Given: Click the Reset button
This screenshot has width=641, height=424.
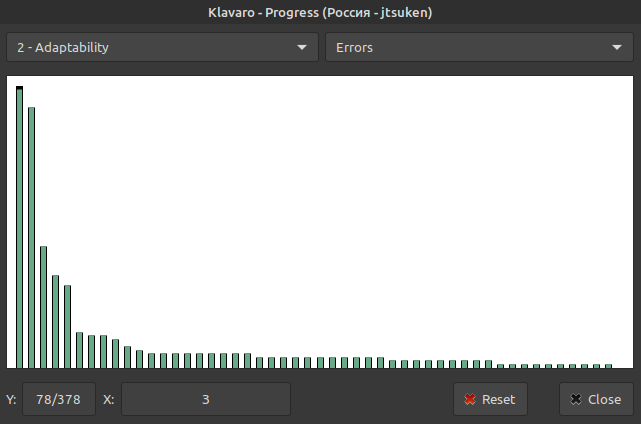Looking at the screenshot, I should [x=490, y=399].
